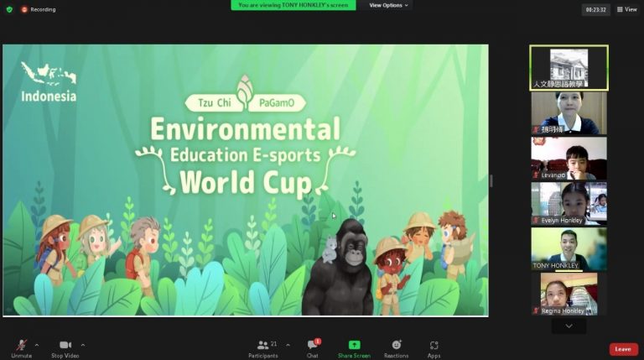
Task: Open the Chat panel
Action: click(313, 348)
